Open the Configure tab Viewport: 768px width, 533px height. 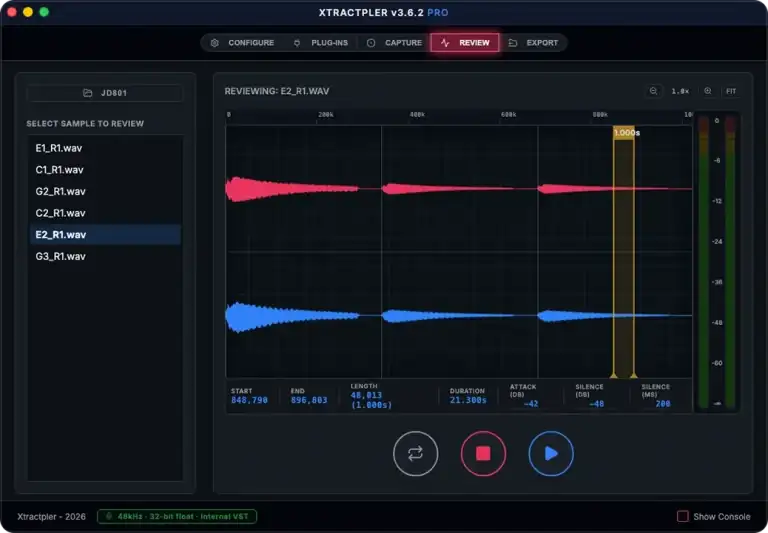pyautogui.click(x=242, y=43)
